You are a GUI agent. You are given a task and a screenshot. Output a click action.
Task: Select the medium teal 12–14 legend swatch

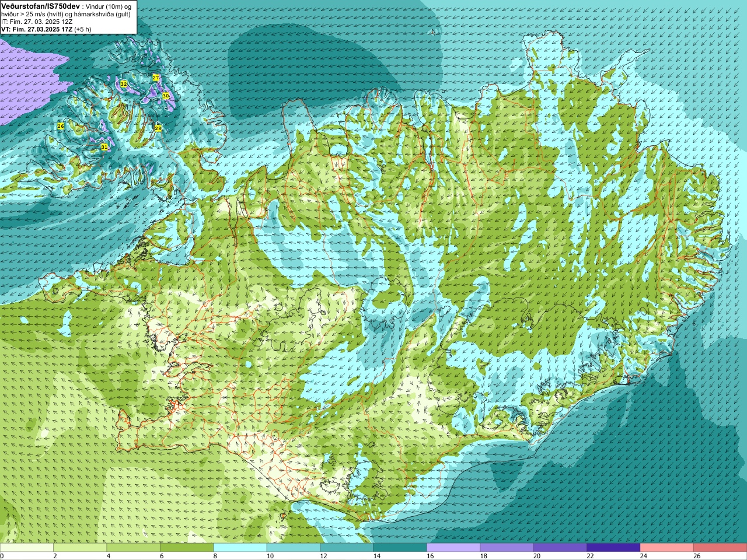347,548
